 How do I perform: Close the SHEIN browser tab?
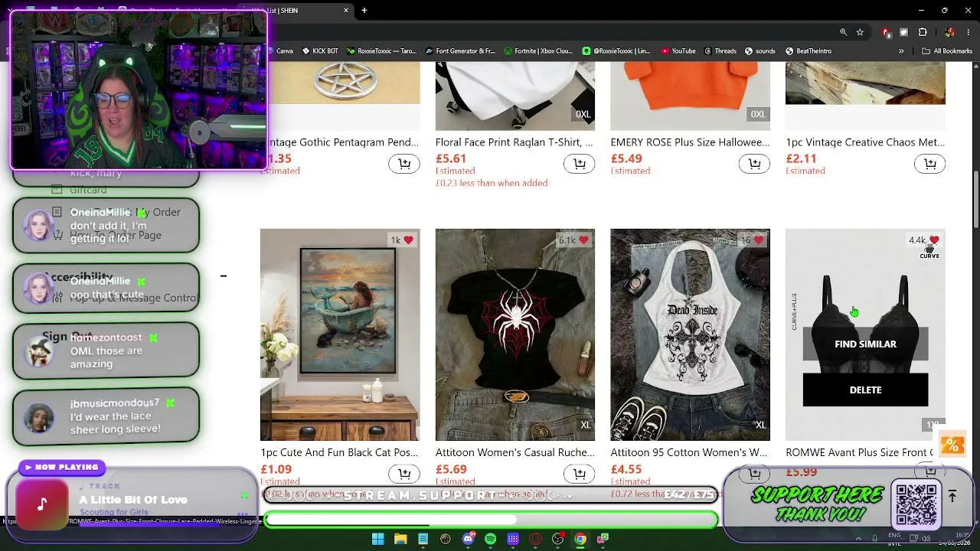pyautogui.click(x=346, y=11)
